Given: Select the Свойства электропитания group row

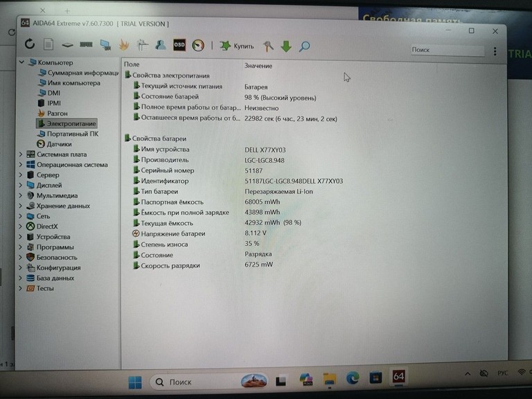Looking at the screenshot, I should click(167, 76).
